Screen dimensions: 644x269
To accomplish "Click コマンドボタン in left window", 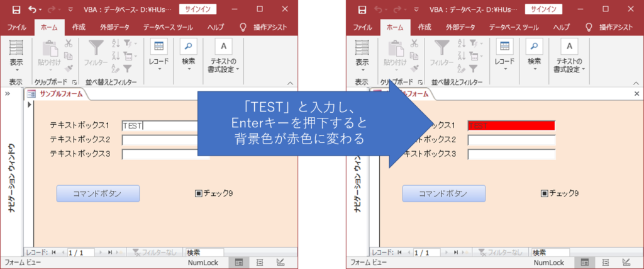I will (97, 193).
